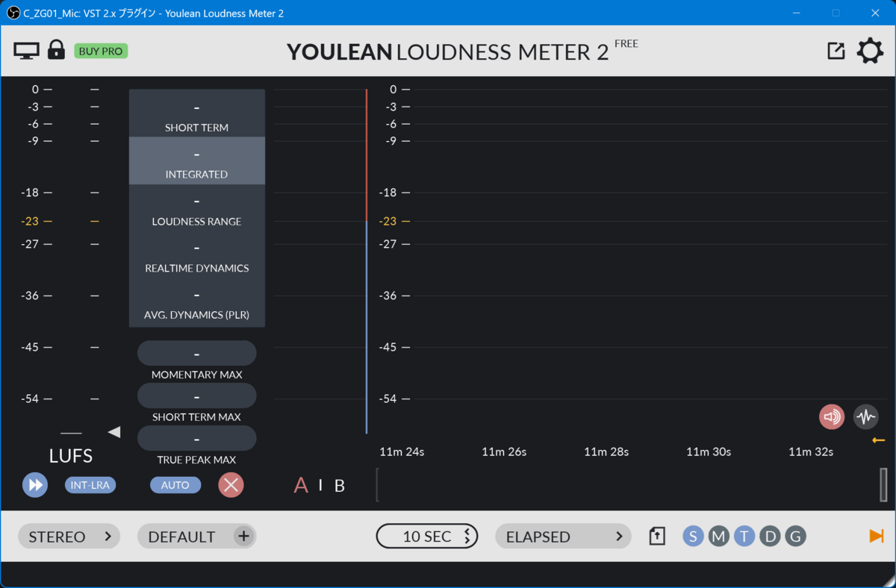
Task: Open the settings gear icon
Action: pyautogui.click(x=870, y=51)
